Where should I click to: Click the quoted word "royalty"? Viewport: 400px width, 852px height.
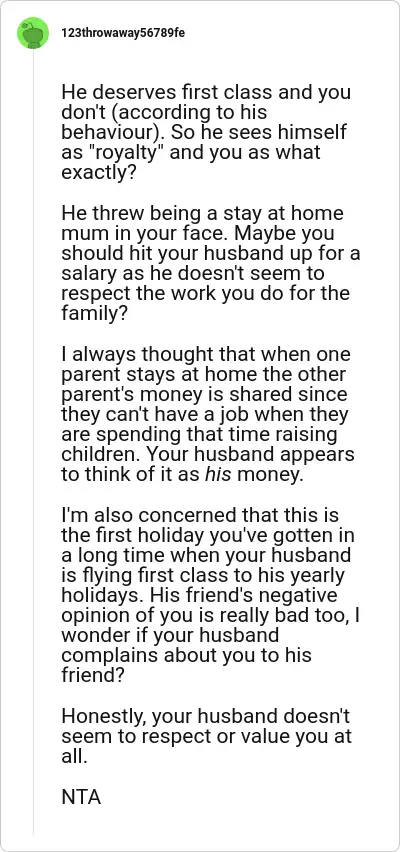pos(122,153)
